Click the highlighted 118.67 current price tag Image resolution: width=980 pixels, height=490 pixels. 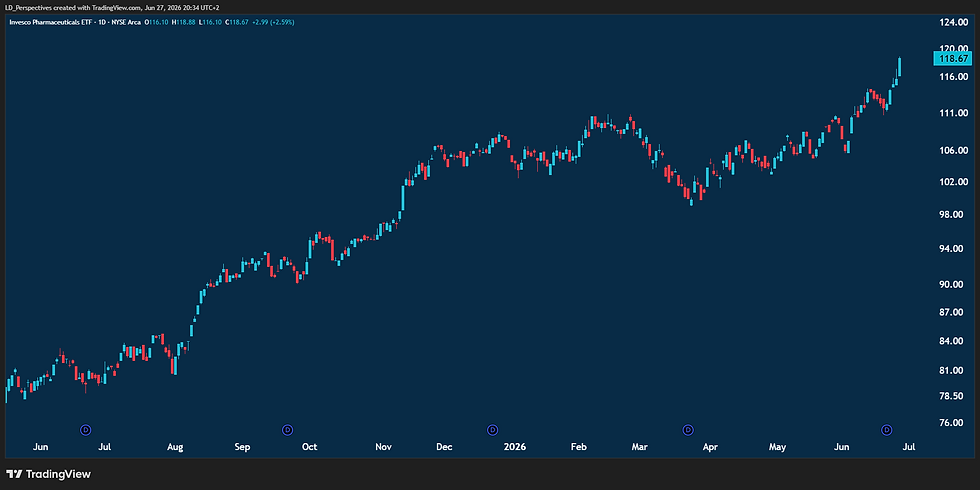(x=952, y=59)
